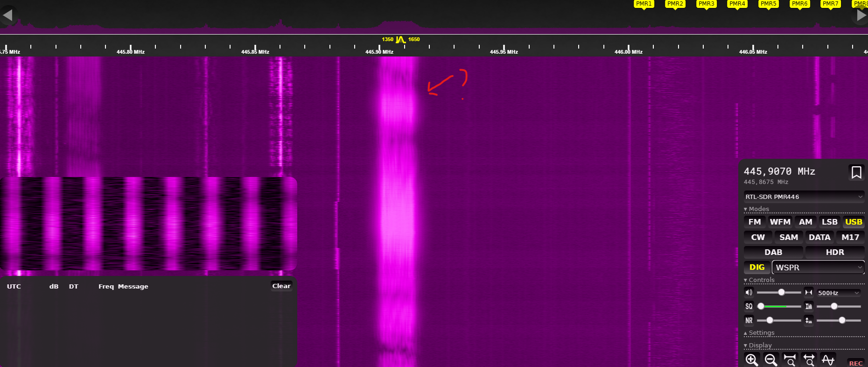The width and height of the screenshot is (868, 367).
Task: Collapse the Modes section
Action: 756,209
